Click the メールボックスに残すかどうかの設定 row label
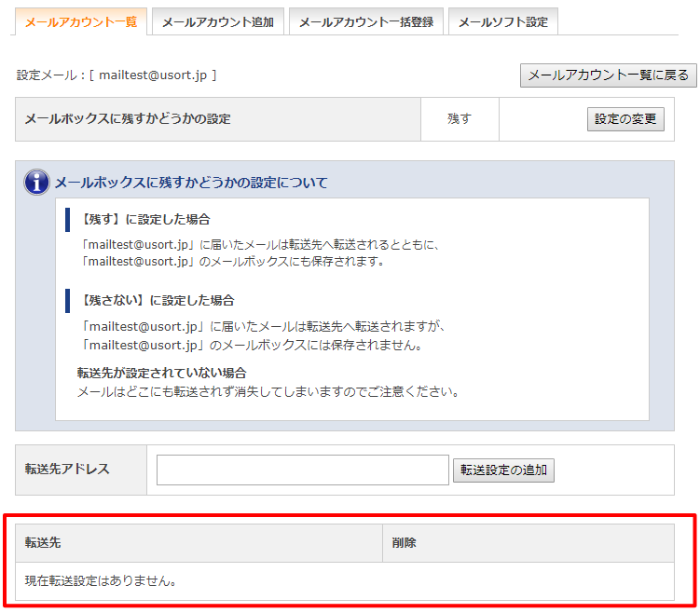This screenshot has width=700, height=613. 128,119
